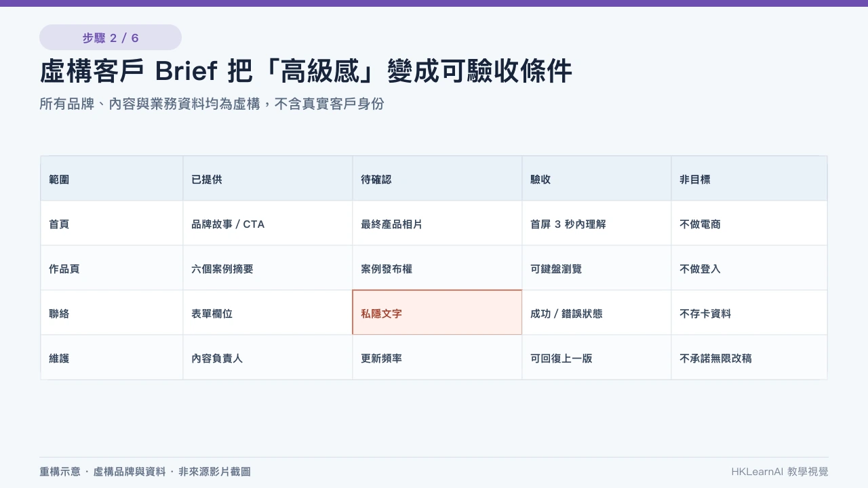This screenshot has height=488, width=868.
Task: Click the 步驟 2 / 6 step badge
Action: (111, 37)
